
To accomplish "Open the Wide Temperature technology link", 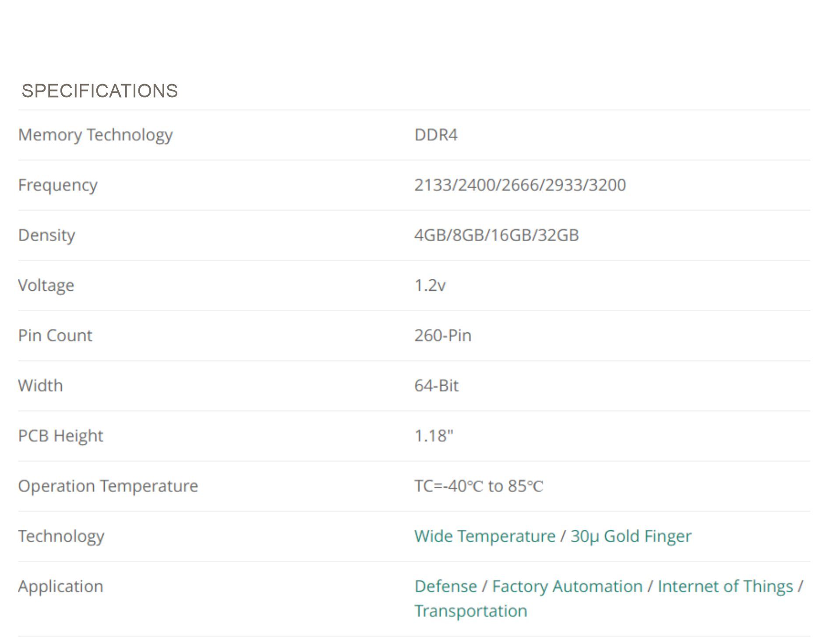I will (485, 536).
